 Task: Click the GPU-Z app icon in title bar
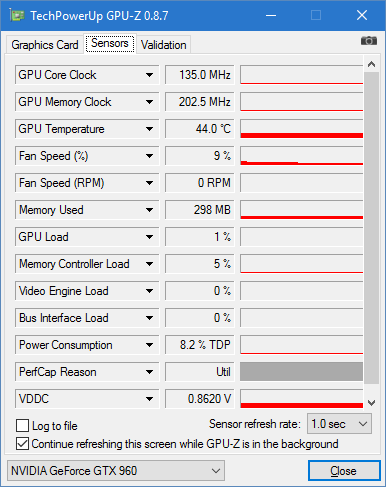coord(17,16)
